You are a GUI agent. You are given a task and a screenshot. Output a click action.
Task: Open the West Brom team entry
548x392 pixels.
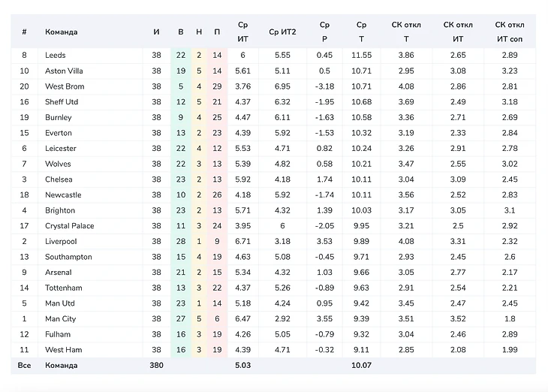pyautogui.click(x=65, y=86)
